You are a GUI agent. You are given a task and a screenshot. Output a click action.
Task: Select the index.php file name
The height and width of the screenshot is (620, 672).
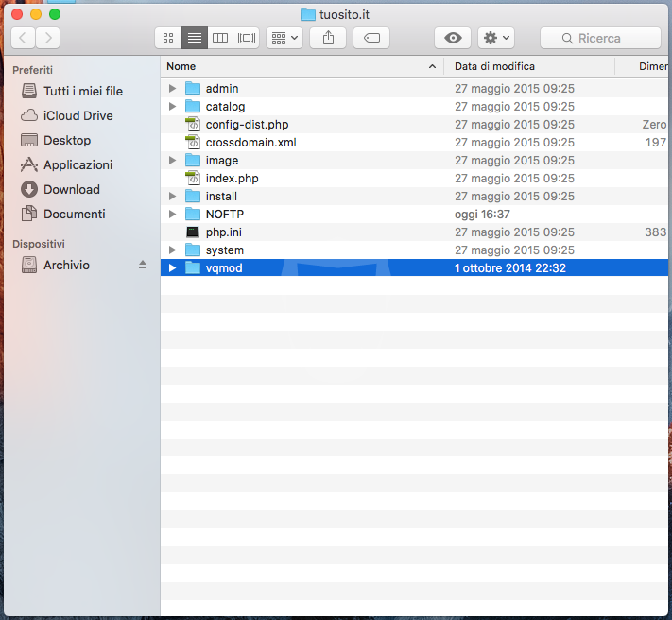click(233, 179)
